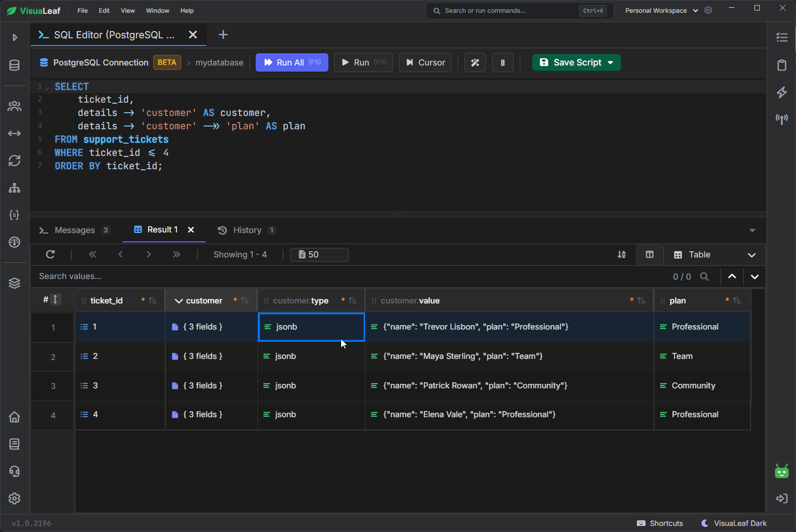Screen dimensions: 796x532
Task: Toggle sort on plan column
Action: 737,301
